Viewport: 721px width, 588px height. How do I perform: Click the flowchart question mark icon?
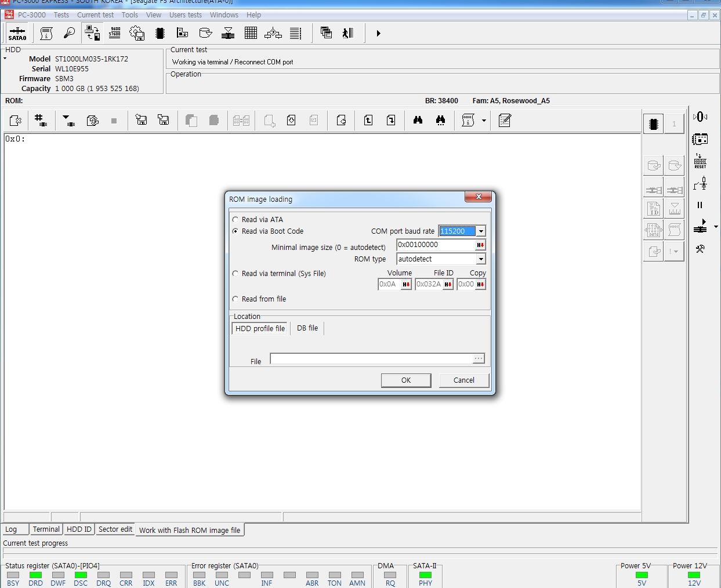[273, 34]
